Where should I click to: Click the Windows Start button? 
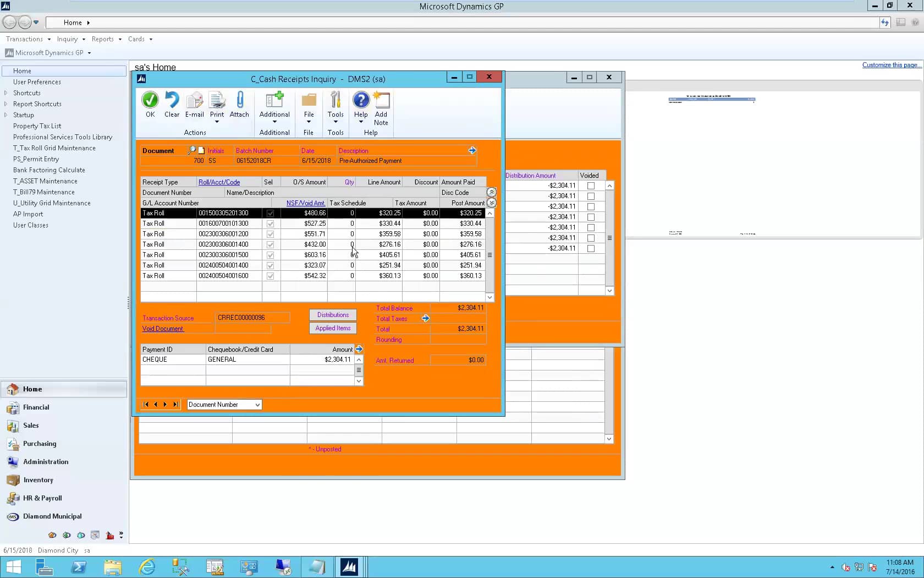(x=13, y=567)
